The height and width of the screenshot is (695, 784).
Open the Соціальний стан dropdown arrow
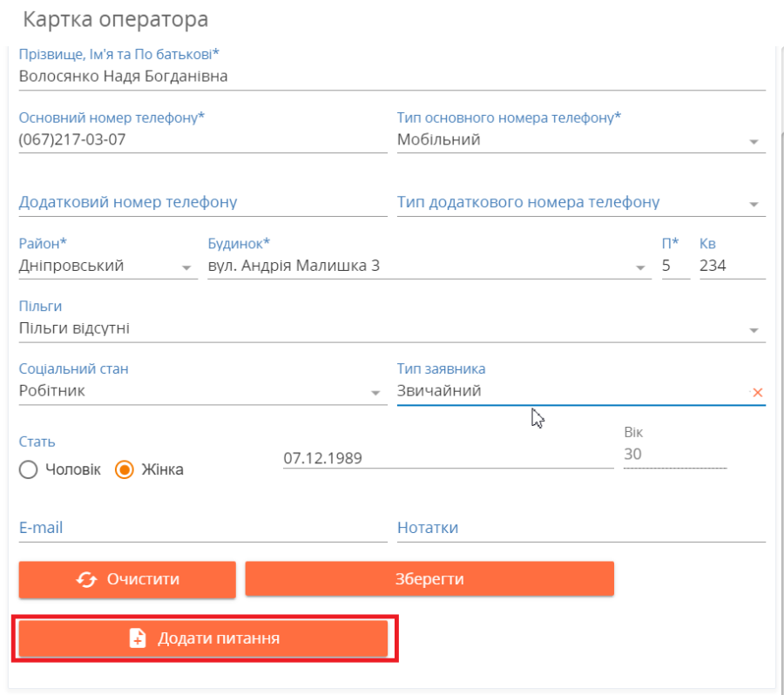(375, 393)
